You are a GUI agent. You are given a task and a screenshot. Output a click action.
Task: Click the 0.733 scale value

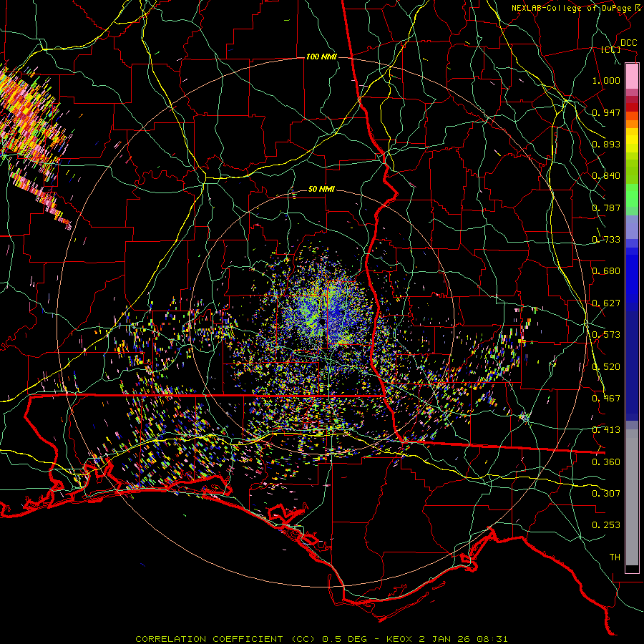coord(606,240)
